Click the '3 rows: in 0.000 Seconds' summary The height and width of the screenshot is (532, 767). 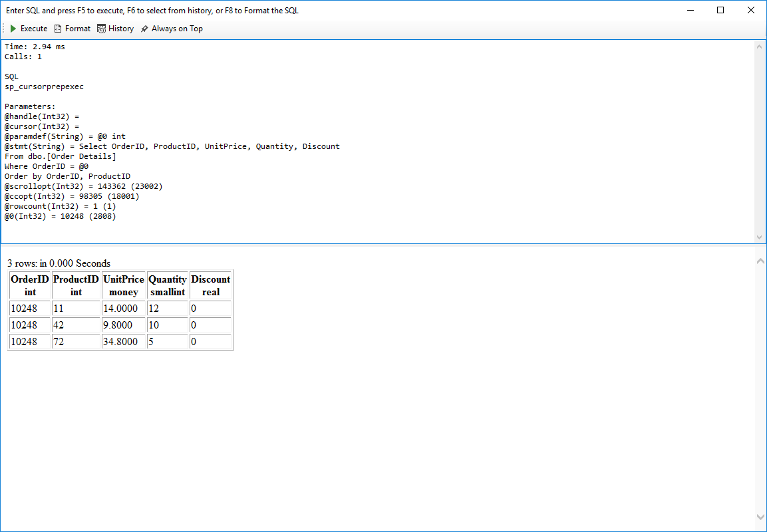59,263
